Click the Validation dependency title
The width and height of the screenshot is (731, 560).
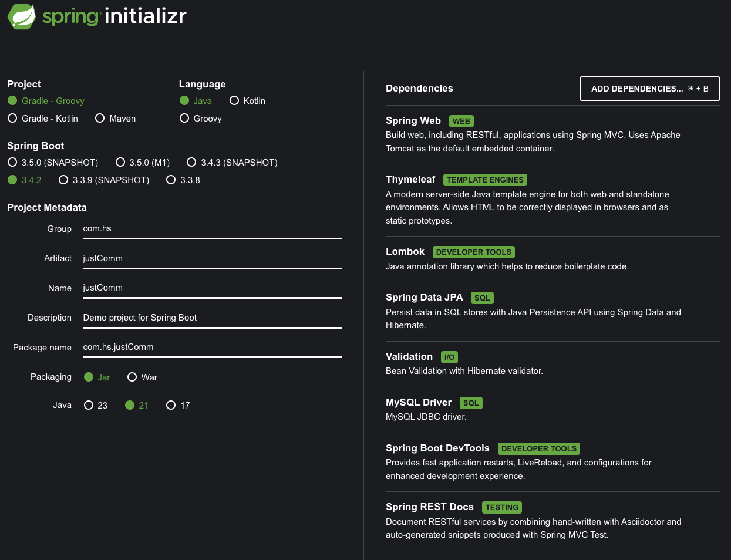click(409, 357)
